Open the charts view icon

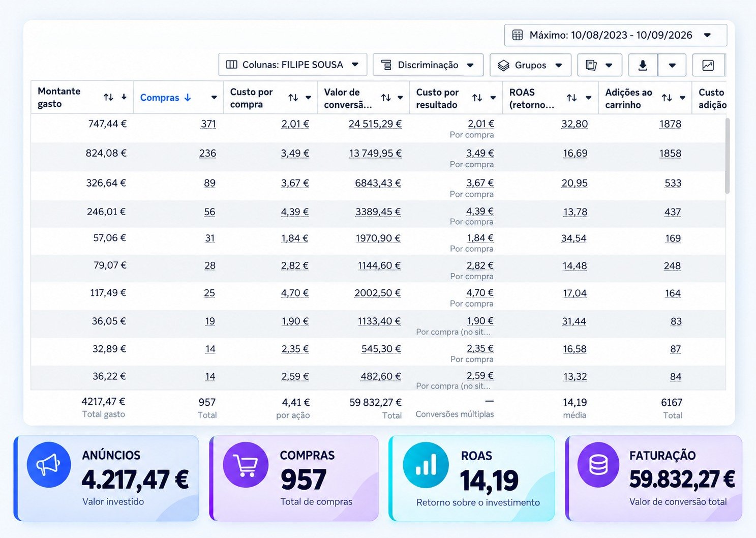coord(708,65)
